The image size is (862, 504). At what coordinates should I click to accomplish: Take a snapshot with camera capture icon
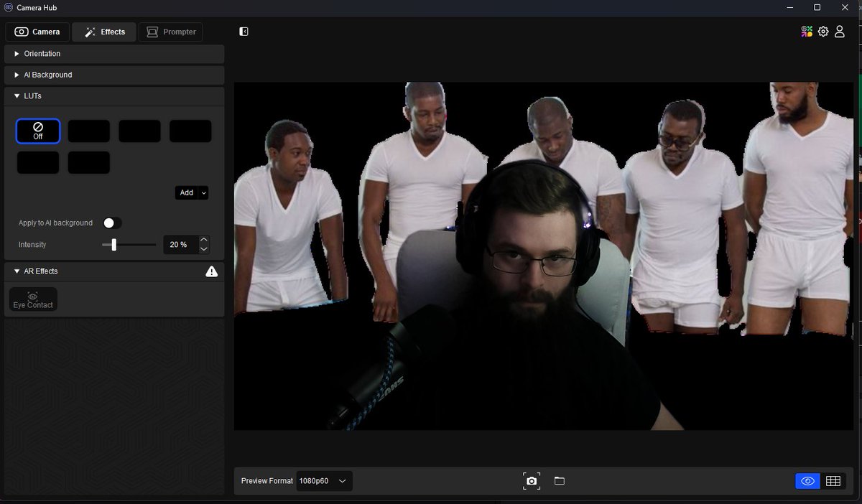[532, 481]
